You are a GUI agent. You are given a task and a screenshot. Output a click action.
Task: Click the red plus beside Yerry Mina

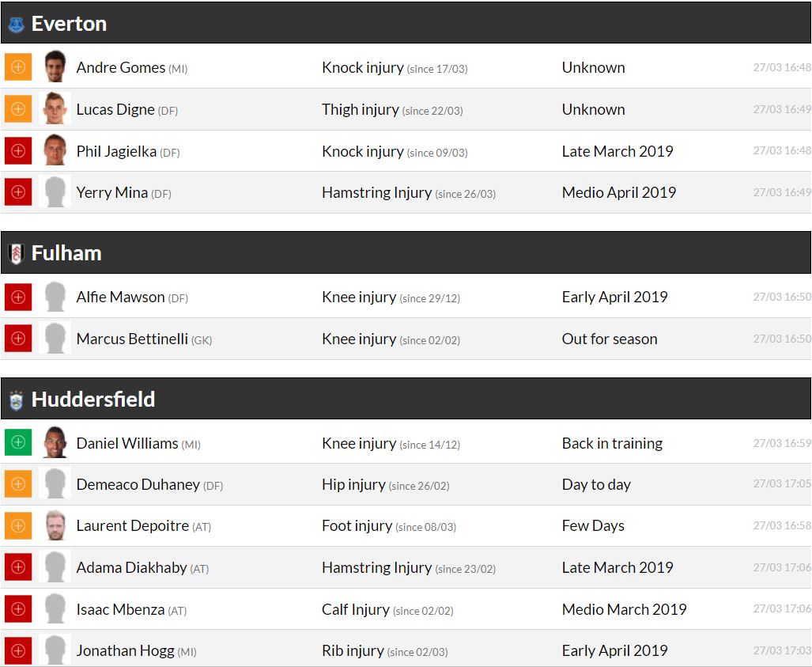click(18, 192)
